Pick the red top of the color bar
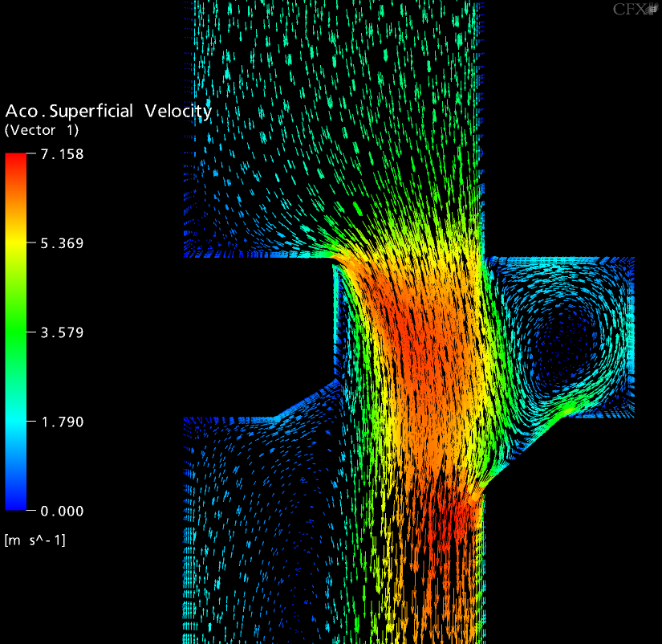 pos(16,161)
